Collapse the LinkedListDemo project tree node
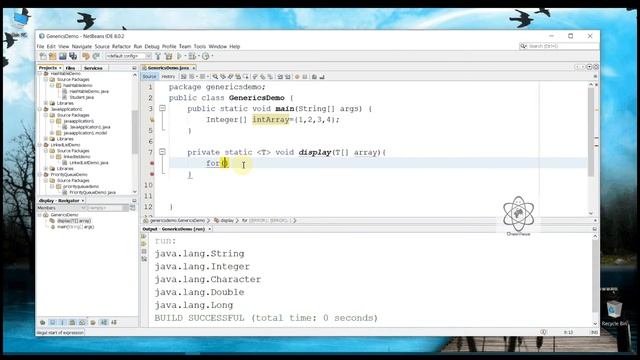Viewport: 640px width, 360px height. (x=40, y=145)
